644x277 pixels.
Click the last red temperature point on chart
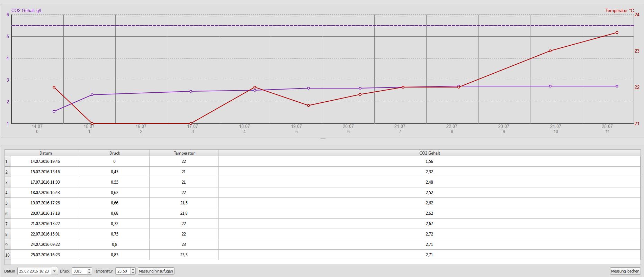(x=617, y=33)
